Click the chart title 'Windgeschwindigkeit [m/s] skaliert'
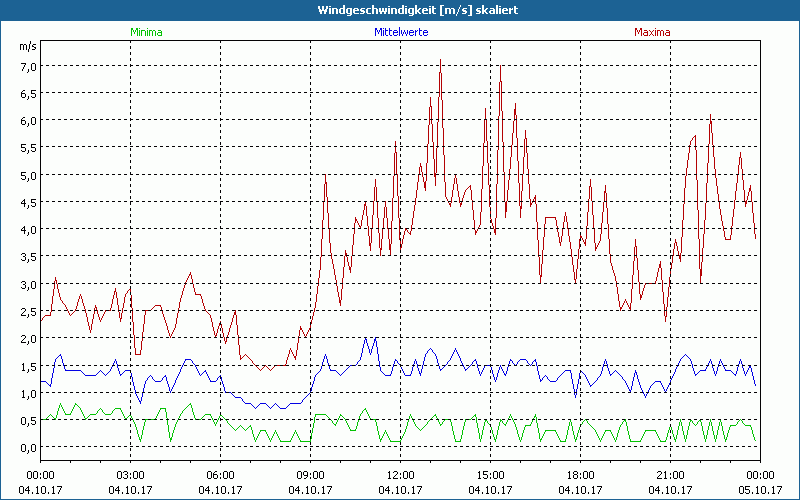Viewport: 800px width, 500px height. tap(400, 9)
